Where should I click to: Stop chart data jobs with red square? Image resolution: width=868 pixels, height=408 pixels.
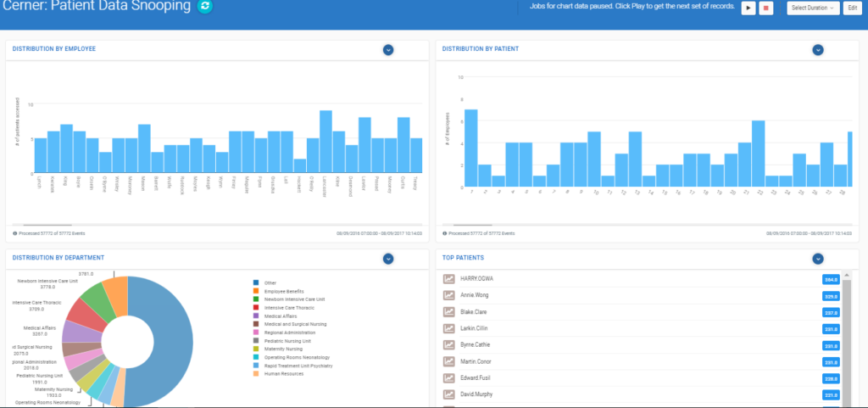(766, 8)
